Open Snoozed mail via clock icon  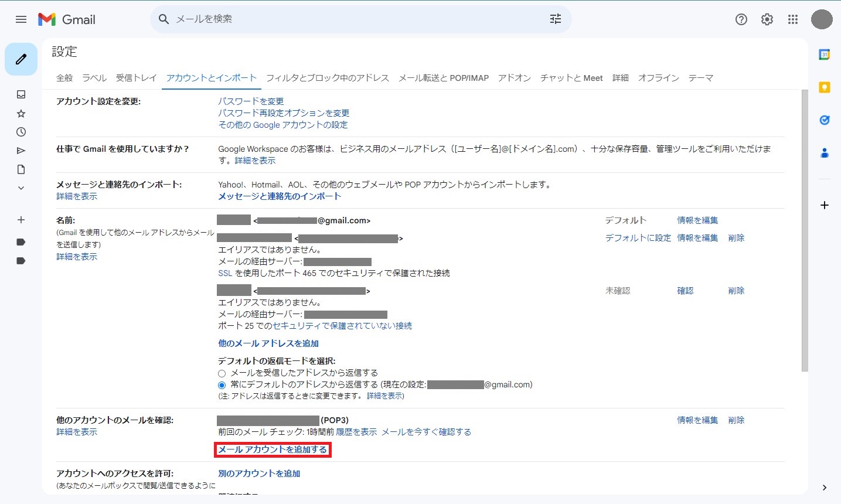(x=21, y=132)
